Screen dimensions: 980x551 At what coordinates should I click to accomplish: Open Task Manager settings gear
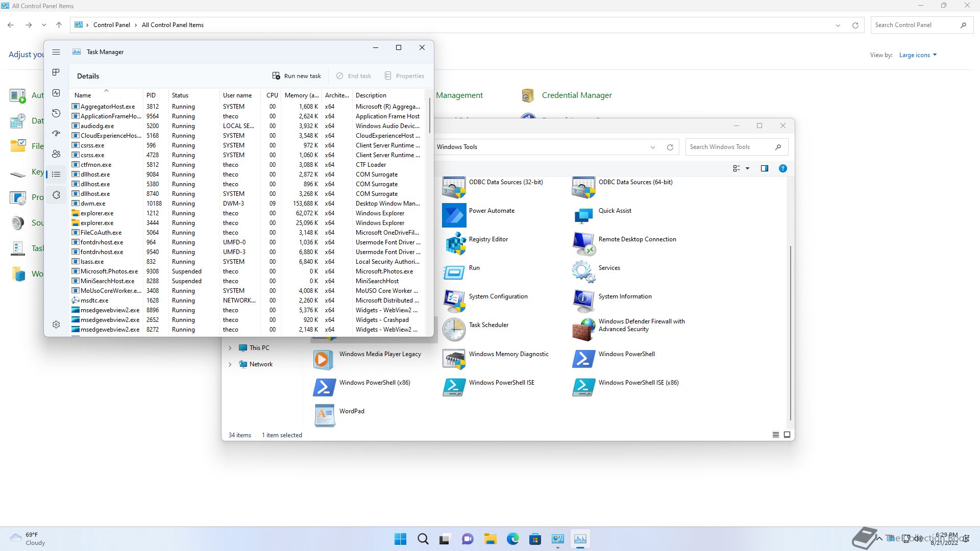click(x=56, y=324)
